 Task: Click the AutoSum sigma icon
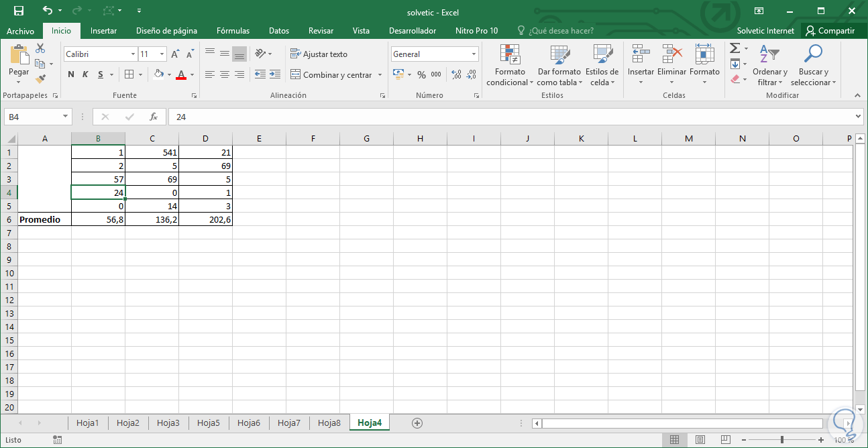pyautogui.click(x=735, y=48)
